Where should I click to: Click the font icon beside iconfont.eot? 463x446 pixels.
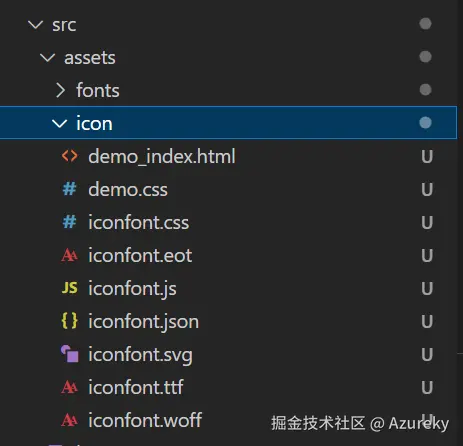[x=70, y=255]
